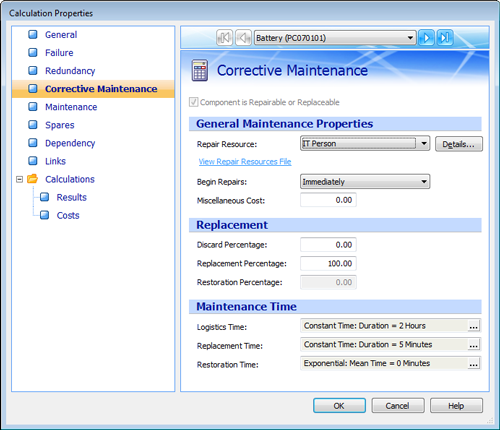
Task: Expand the Begin Repairs dropdown
Action: 424,182
